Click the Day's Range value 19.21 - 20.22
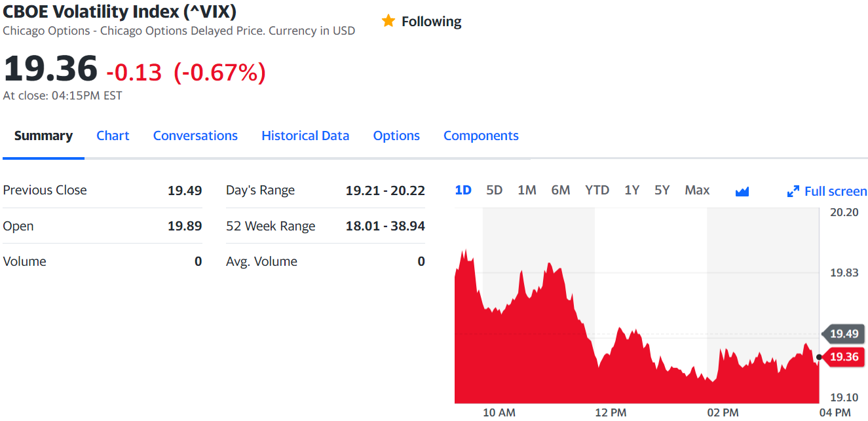 click(x=385, y=191)
